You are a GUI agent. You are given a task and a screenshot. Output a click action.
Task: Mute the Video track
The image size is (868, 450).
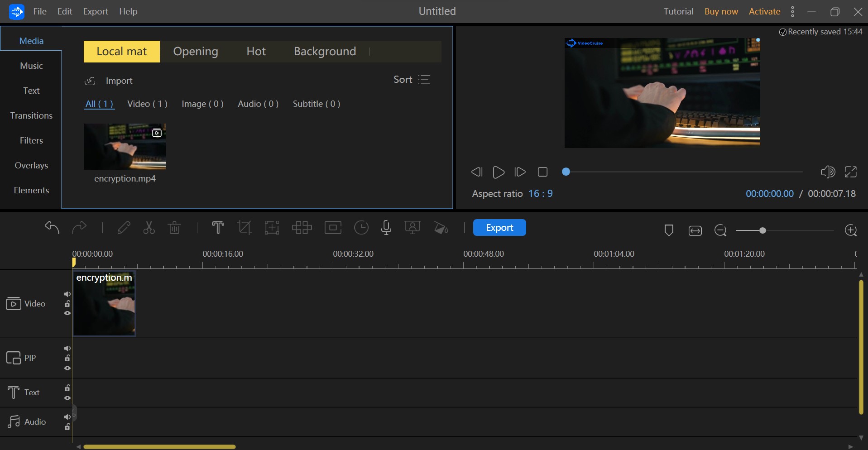[x=67, y=294]
